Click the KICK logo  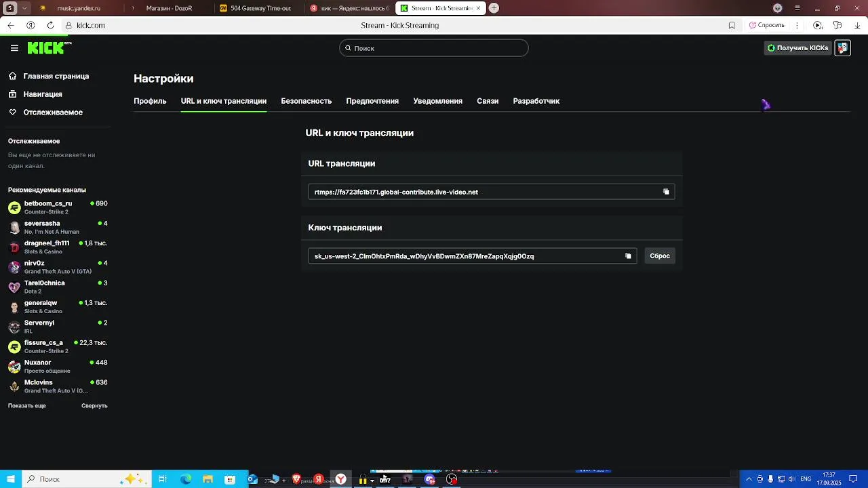49,47
